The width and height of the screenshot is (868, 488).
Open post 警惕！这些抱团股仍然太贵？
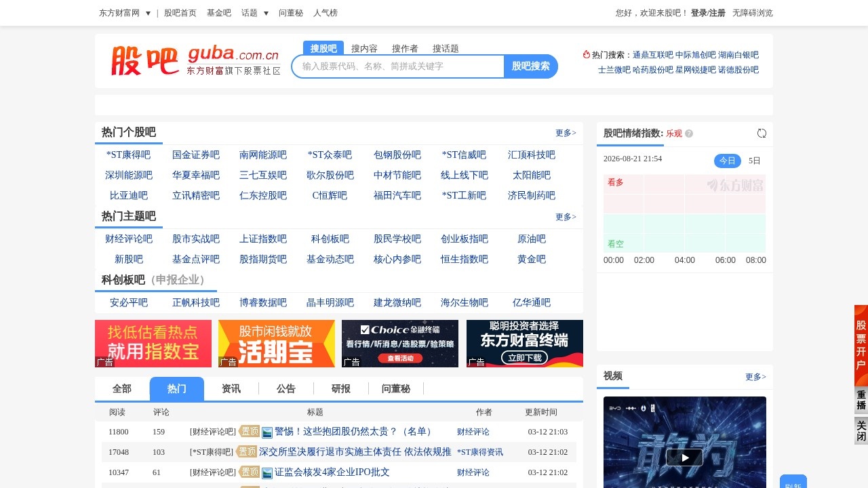point(355,432)
